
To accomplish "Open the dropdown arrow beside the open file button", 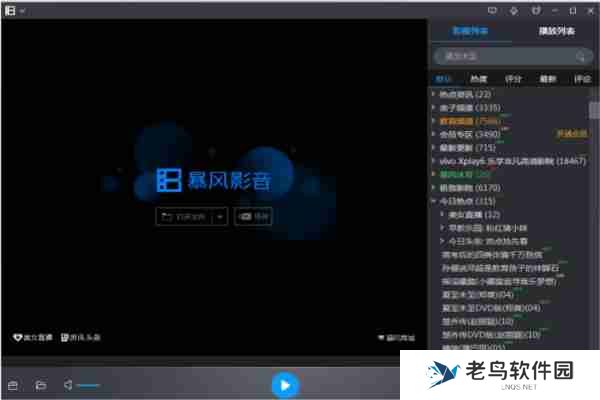I will (x=220, y=217).
